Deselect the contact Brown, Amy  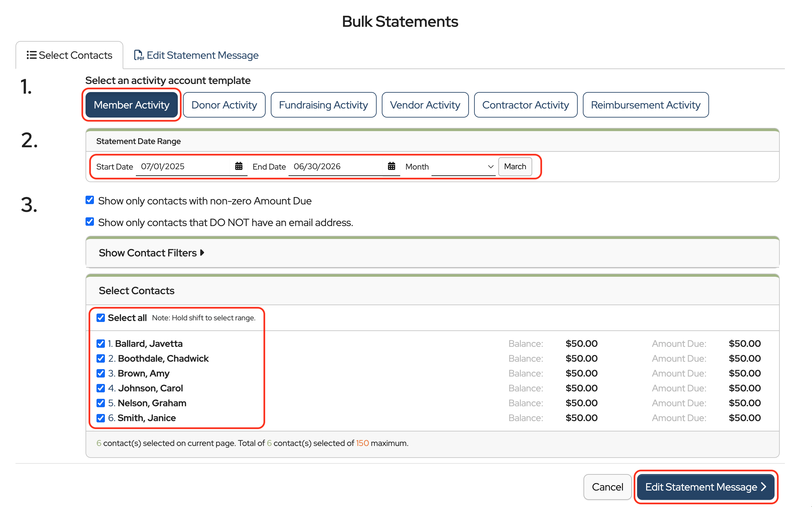tap(101, 373)
